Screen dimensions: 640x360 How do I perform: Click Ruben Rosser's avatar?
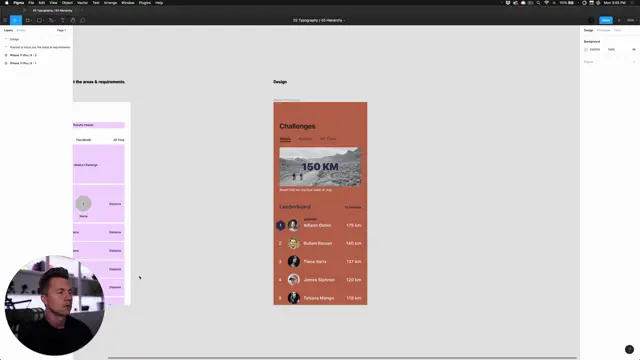pyautogui.click(x=293, y=243)
